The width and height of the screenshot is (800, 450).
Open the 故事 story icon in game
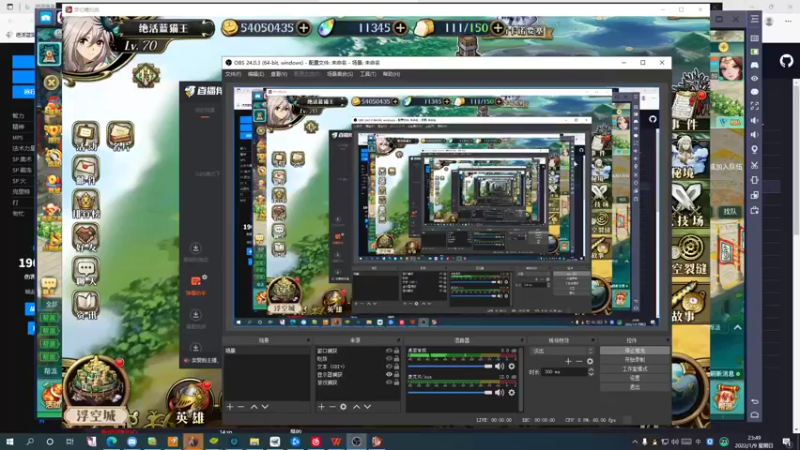[x=688, y=305]
